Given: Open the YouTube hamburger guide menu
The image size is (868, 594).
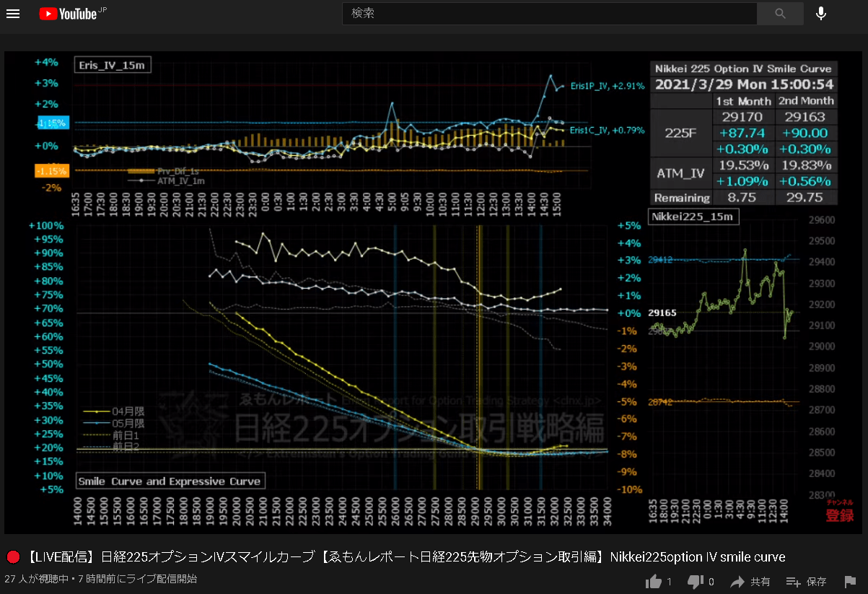Looking at the screenshot, I should click(x=13, y=14).
